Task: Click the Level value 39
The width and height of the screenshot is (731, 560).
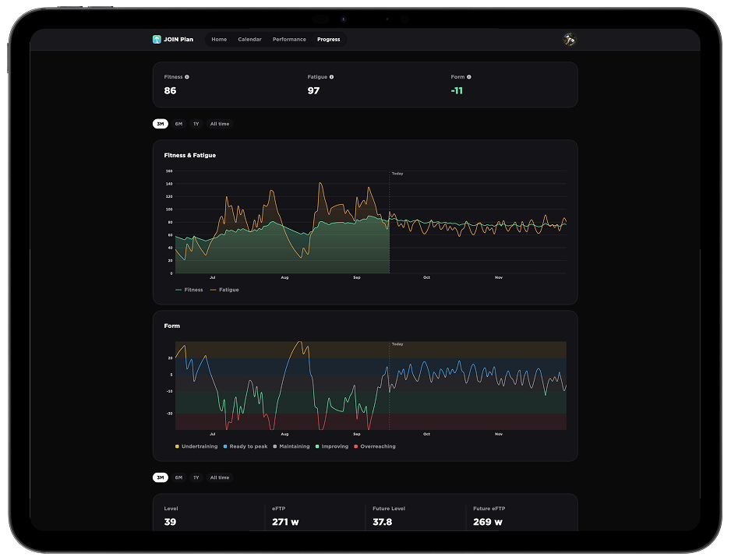Action: pyautogui.click(x=170, y=523)
